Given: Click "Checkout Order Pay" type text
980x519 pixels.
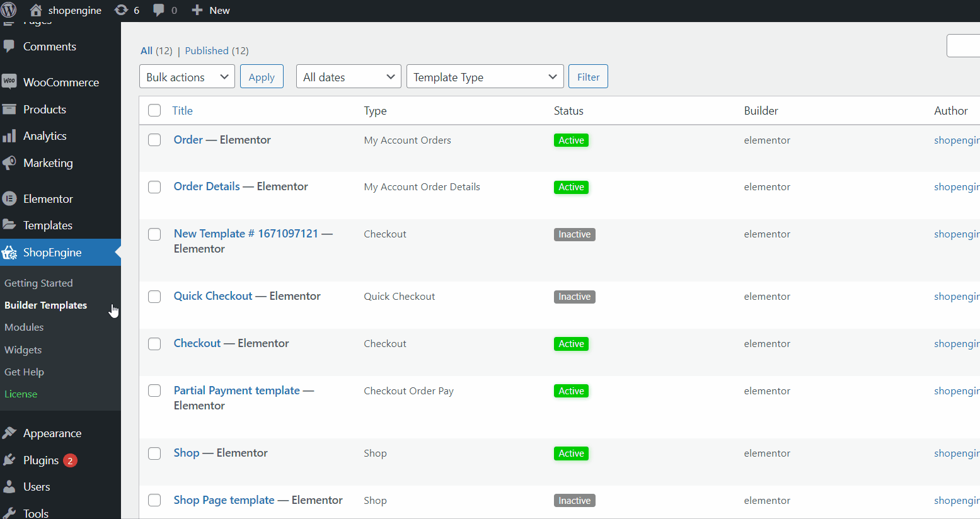Looking at the screenshot, I should point(408,391).
